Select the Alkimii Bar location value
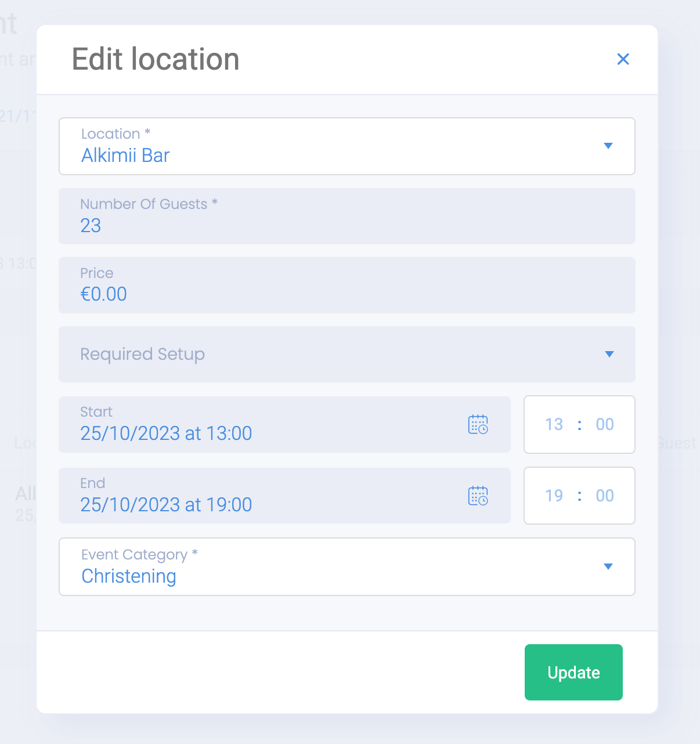The width and height of the screenshot is (700, 744). click(125, 156)
